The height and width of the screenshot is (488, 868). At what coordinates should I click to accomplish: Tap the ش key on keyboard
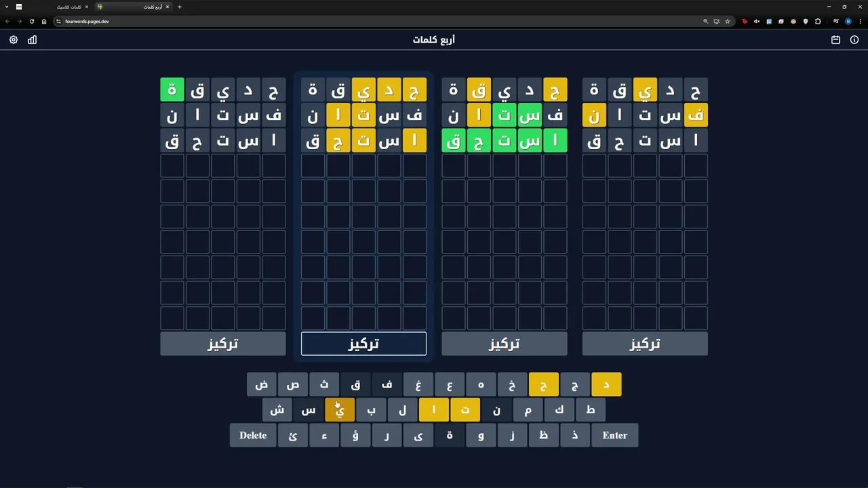tap(277, 410)
